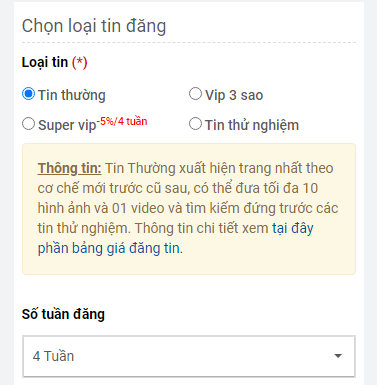Click the "Tin thử nghiệm" option label
This screenshot has width=377, height=385.
(252, 125)
